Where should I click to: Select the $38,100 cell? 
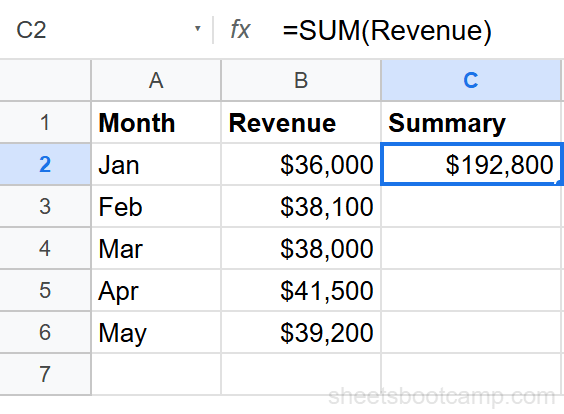pos(301,206)
